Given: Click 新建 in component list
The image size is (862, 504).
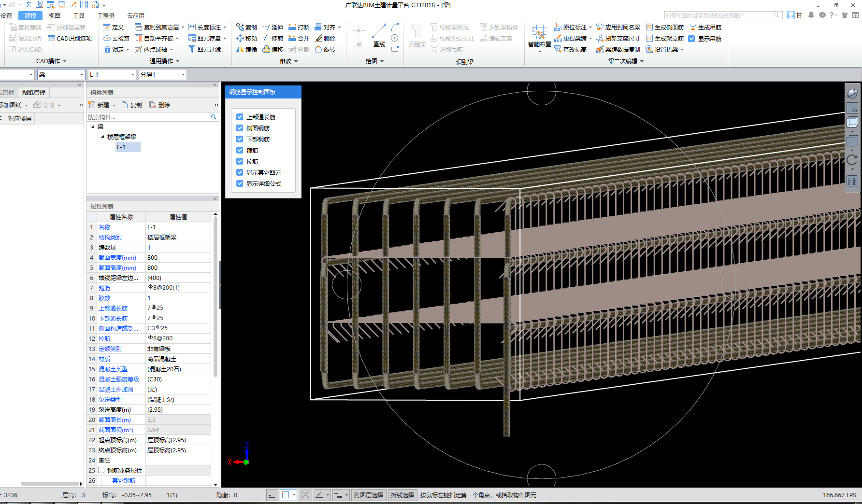Looking at the screenshot, I should [100, 105].
